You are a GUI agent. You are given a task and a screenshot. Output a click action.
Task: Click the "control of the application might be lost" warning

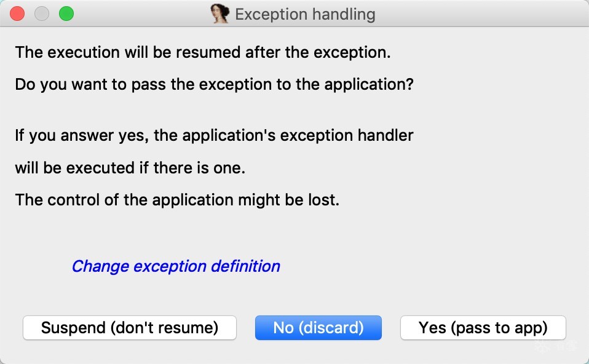[177, 200]
